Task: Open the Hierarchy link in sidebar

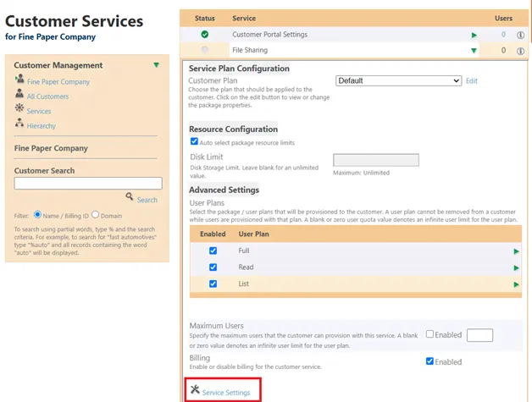Action: 41,126
